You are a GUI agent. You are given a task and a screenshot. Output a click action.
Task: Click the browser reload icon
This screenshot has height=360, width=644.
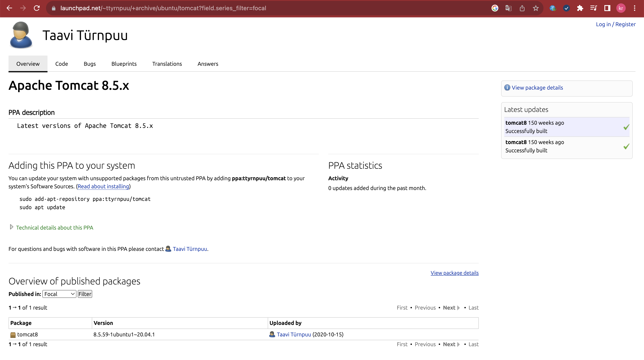pos(37,8)
